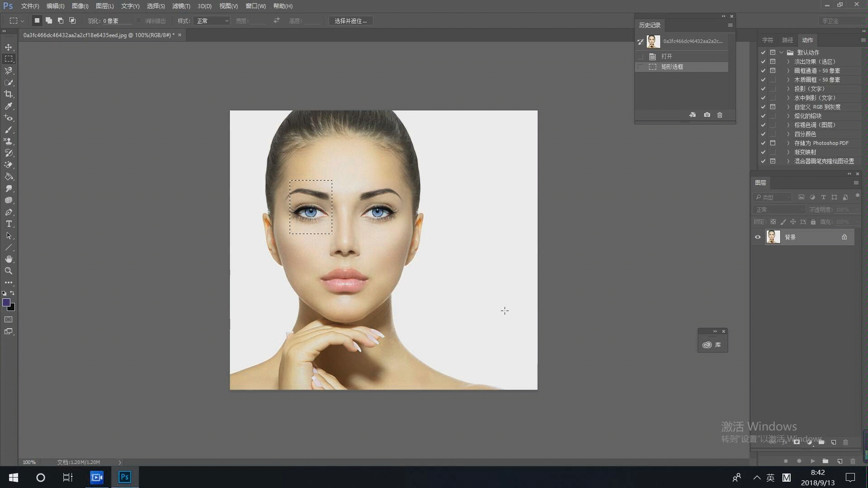Click the history snapshot camera icon

[x=707, y=115]
